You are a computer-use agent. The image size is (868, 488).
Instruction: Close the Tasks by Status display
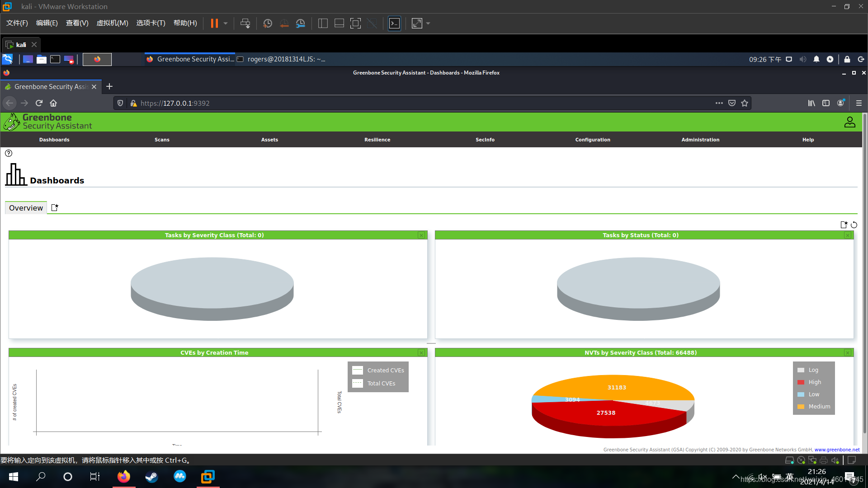click(848, 235)
